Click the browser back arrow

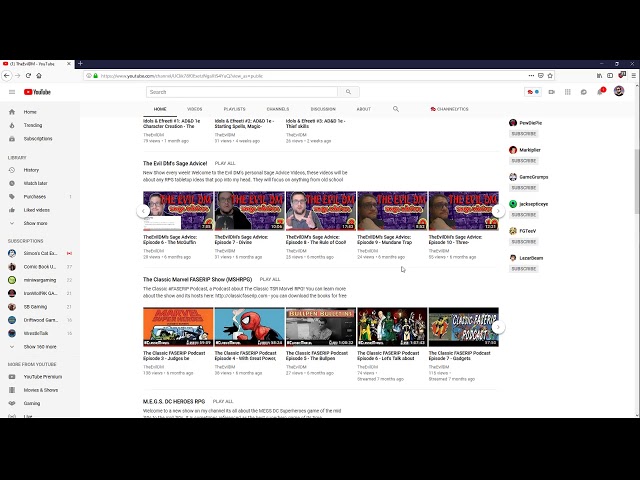click(x=7, y=76)
